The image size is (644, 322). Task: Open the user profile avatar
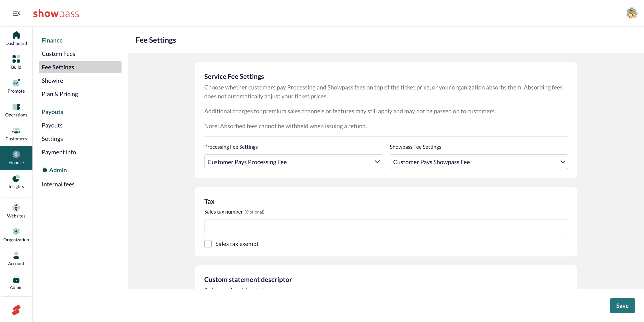[631, 13]
